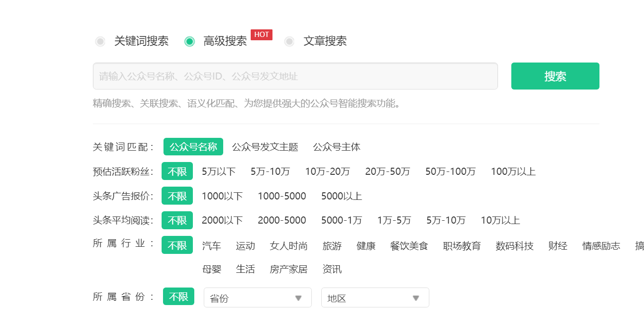The image size is (644, 315).
Task: Choose the 房产家居 industry category
Action: (x=289, y=270)
